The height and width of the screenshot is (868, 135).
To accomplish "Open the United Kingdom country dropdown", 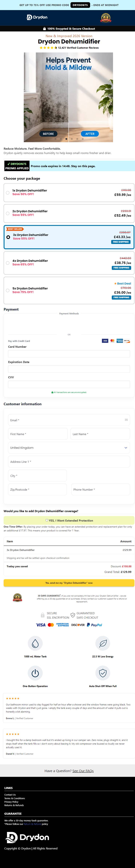I will [69, 448].
